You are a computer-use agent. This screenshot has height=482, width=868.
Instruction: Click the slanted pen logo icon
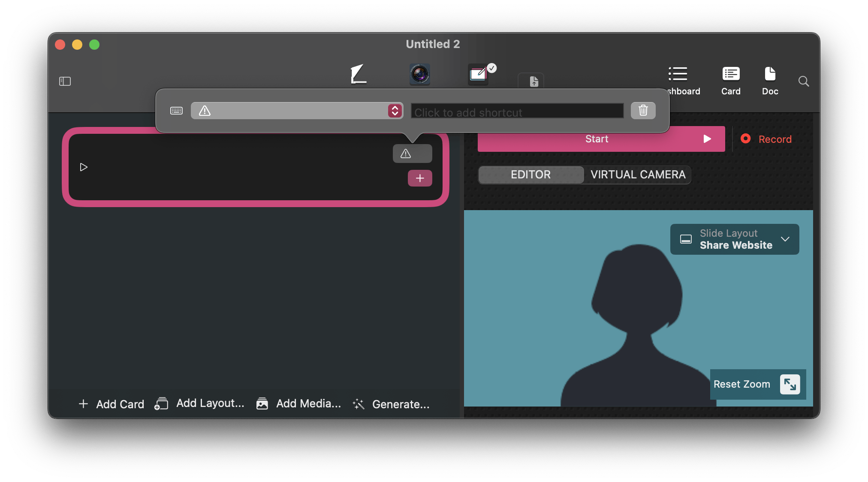[359, 74]
